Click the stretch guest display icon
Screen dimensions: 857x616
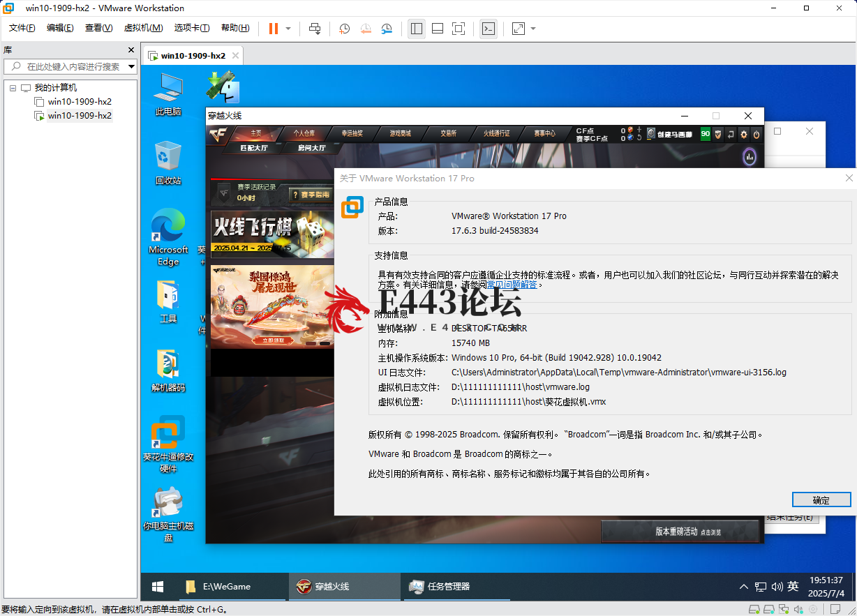[519, 29]
